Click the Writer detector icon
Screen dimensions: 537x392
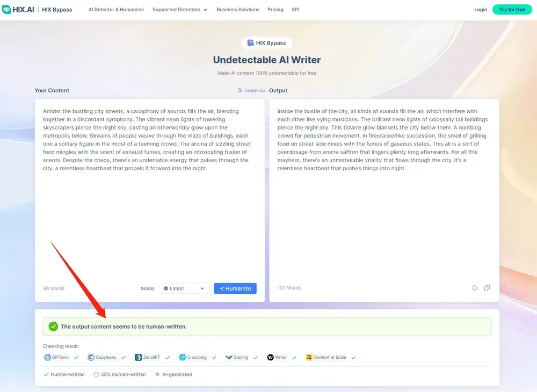pos(271,357)
